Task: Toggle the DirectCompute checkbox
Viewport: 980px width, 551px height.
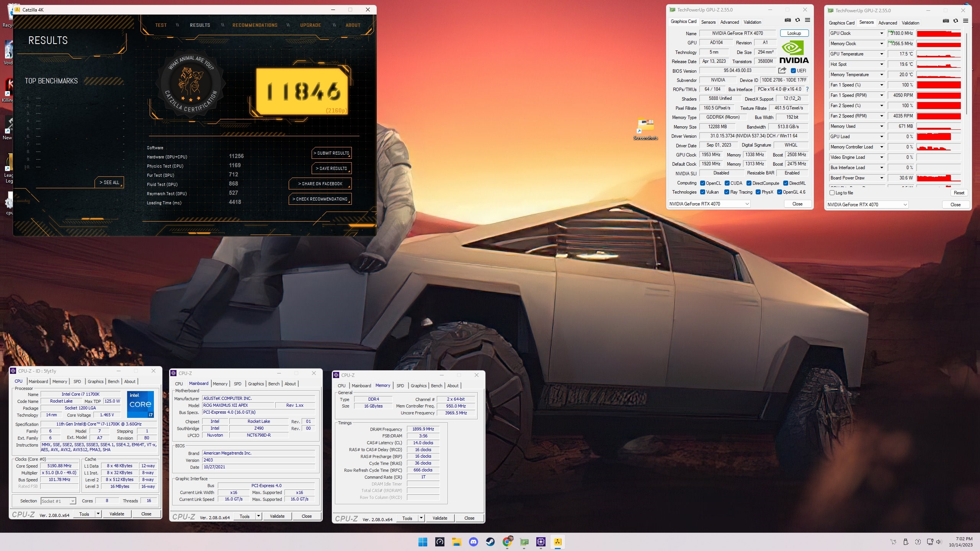Action: click(749, 183)
